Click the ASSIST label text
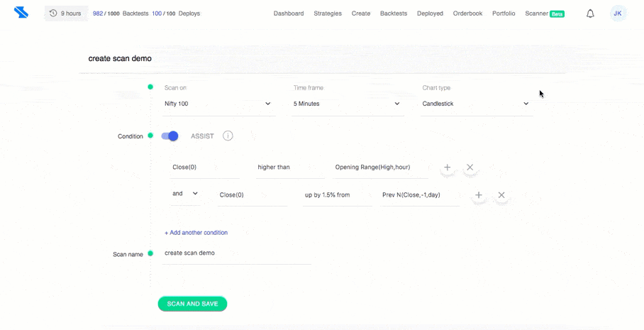 coord(202,136)
